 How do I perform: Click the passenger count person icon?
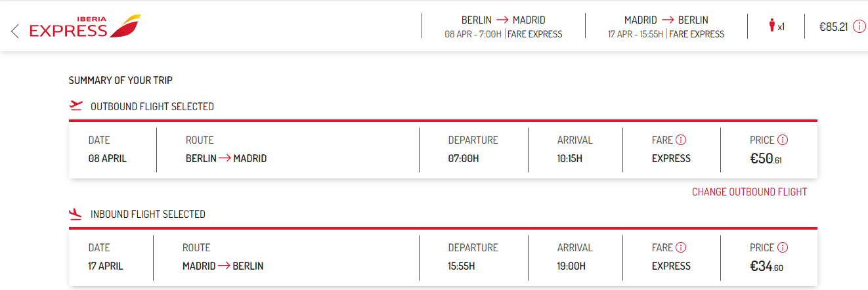click(771, 26)
